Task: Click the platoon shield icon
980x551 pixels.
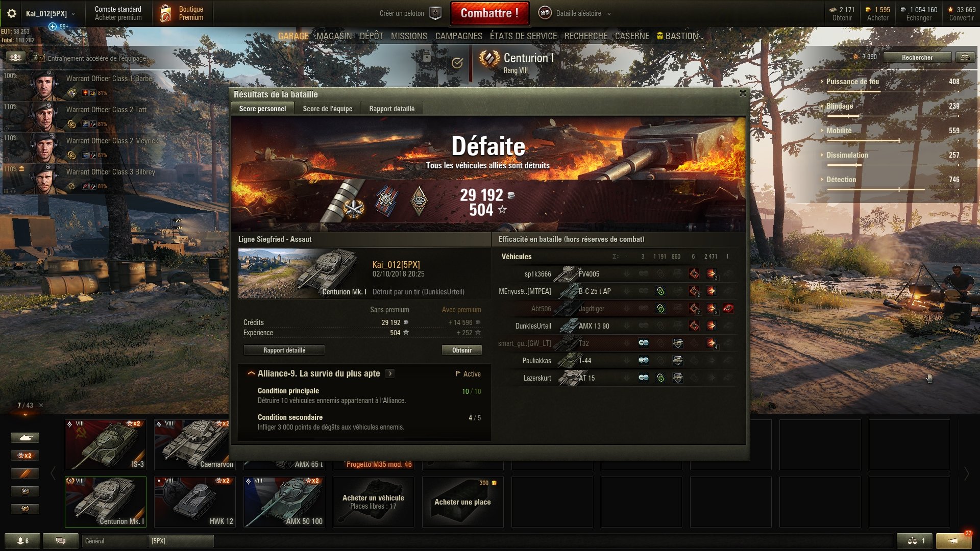Action: click(x=435, y=13)
